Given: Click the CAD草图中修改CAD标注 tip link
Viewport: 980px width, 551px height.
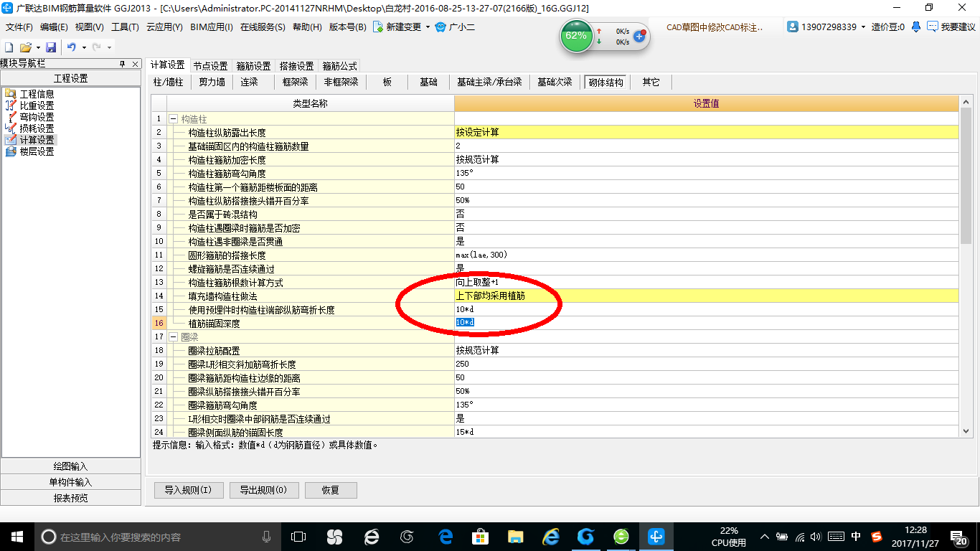Looking at the screenshot, I should tap(715, 27).
